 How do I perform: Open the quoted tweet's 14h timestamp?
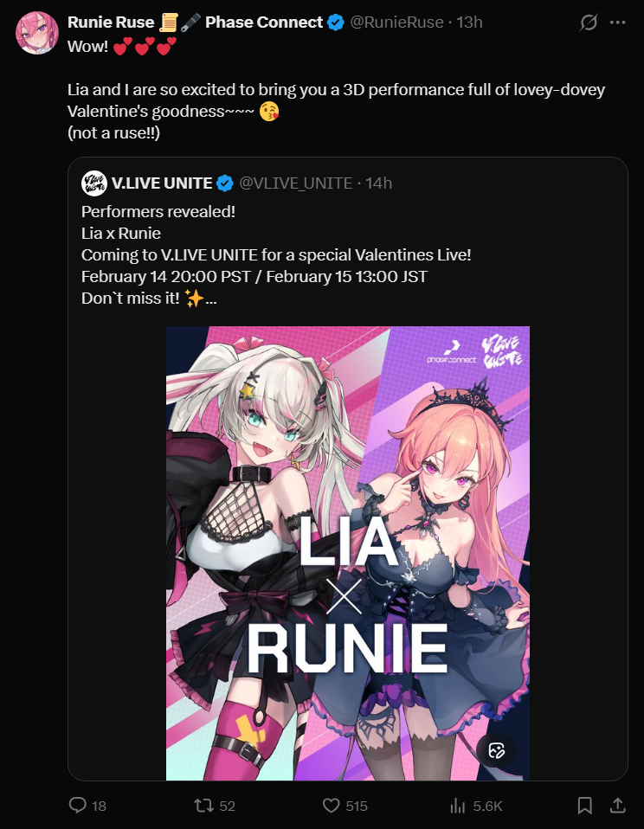point(378,183)
